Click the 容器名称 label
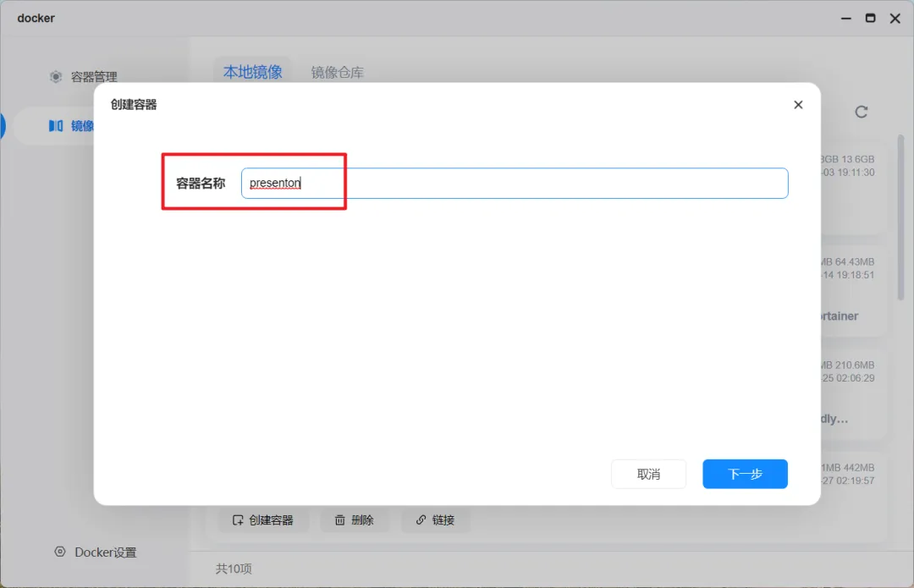This screenshot has height=588, width=914. [x=201, y=184]
